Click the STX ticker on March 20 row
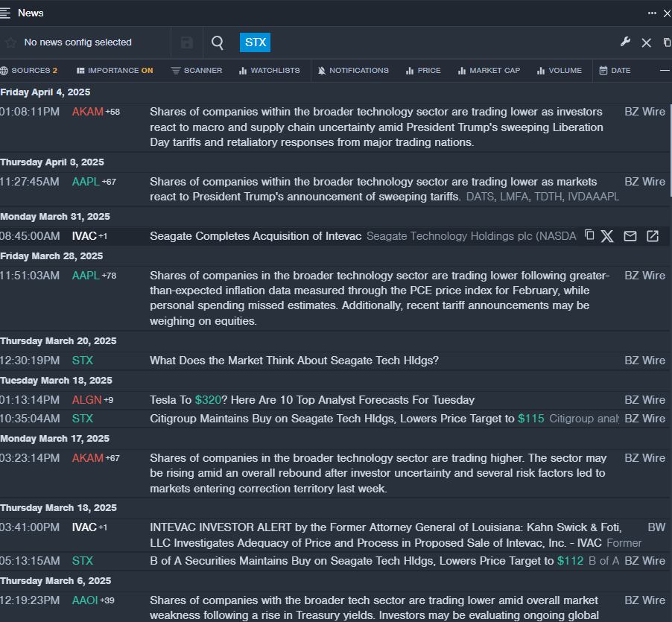Image resolution: width=672 pixels, height=622 pixels. 82,361
